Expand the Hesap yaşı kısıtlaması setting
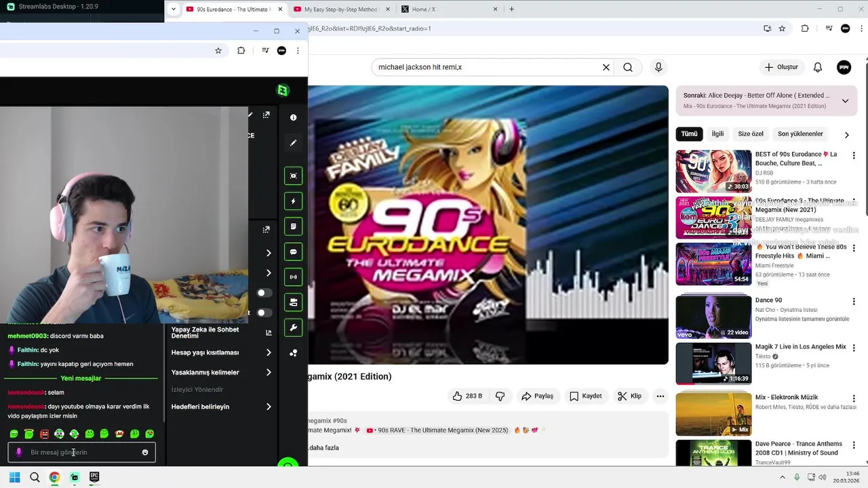 269,352
